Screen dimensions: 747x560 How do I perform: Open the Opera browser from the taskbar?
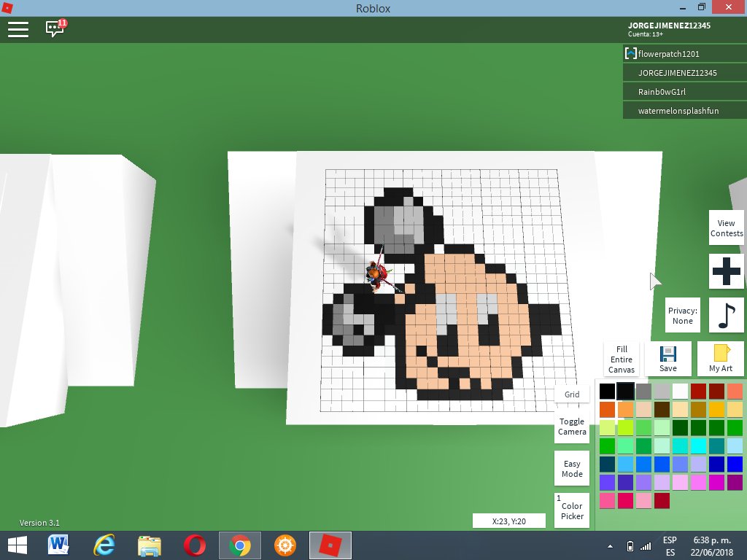click(194, 545)
